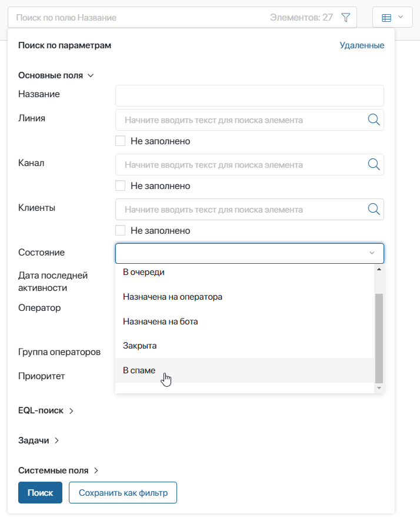Screen dimensions: 420x517
Task: Click the magnifier icon in Канал field
Action: point(374,164)
